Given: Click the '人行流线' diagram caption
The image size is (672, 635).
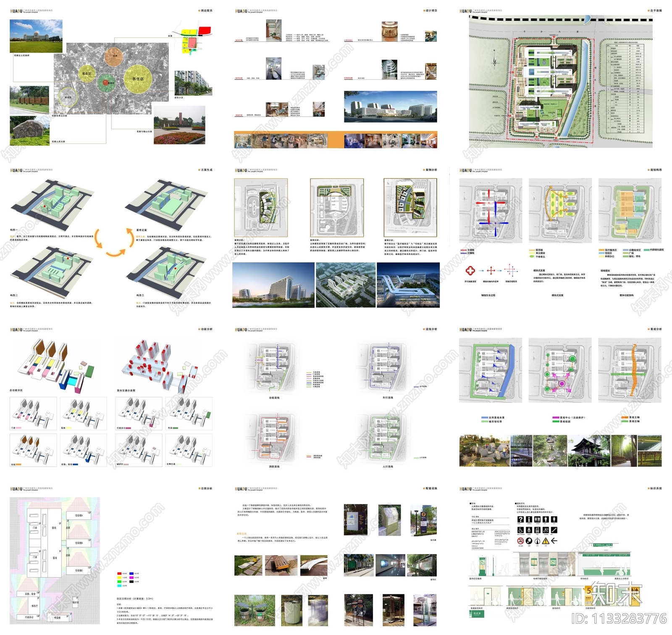Looking at the screenshot, I should point(388,466).
